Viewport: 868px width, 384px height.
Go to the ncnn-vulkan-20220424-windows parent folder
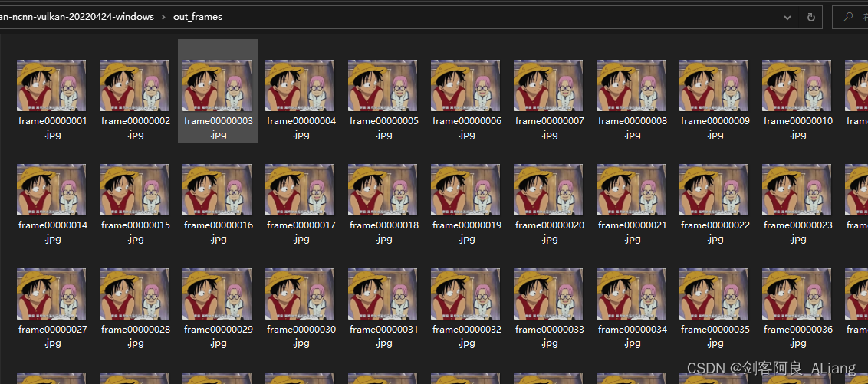point(77,17)
